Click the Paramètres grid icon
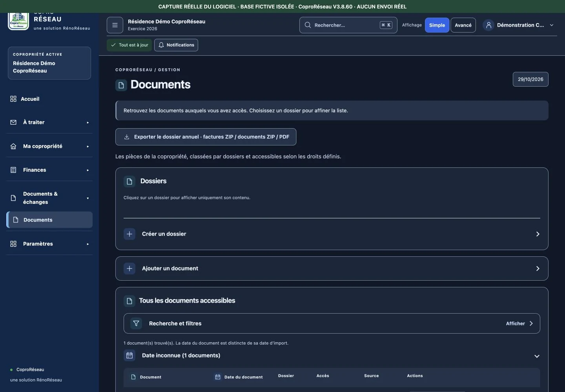Image resolution: width=565 pixels, height=392 pixels. pos(13,244)
